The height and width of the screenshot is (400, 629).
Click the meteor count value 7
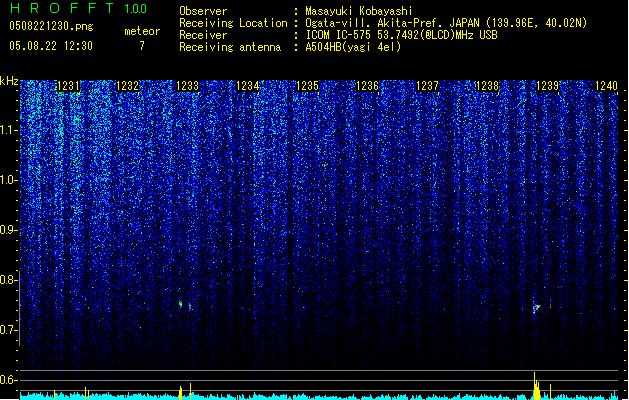pos(142,46)
